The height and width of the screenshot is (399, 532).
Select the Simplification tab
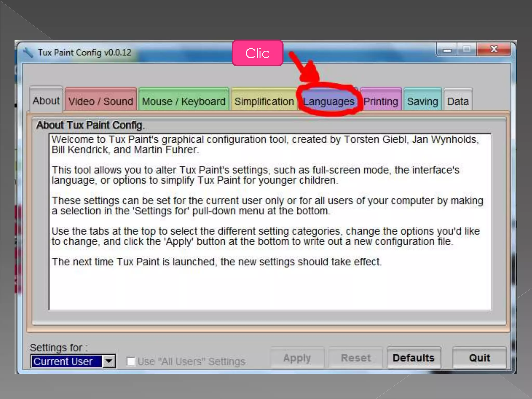click(264, 101)
